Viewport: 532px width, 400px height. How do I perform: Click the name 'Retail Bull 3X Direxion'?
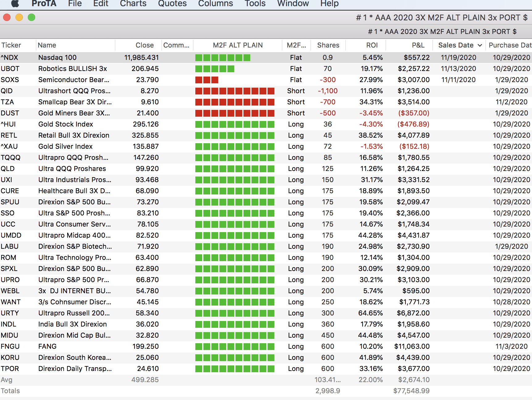pyautogui.click(x=74, y=135)
